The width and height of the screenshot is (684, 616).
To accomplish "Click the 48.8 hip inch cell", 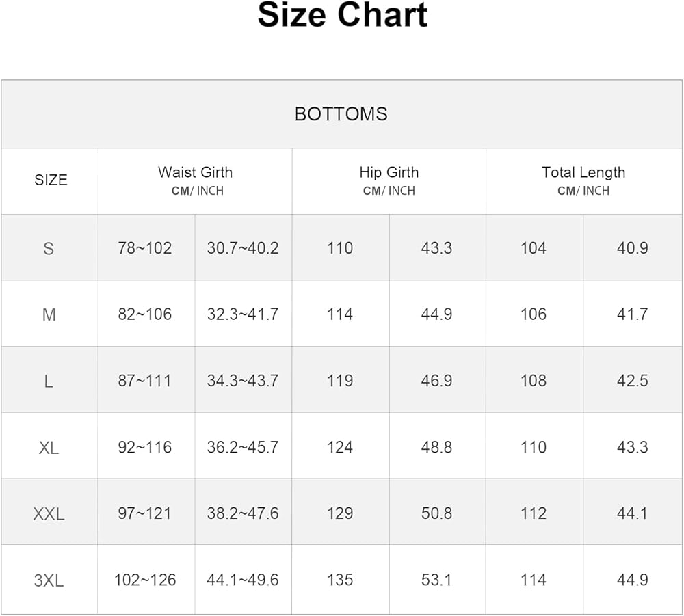I will pyautogui.click(x=436, y=448).
